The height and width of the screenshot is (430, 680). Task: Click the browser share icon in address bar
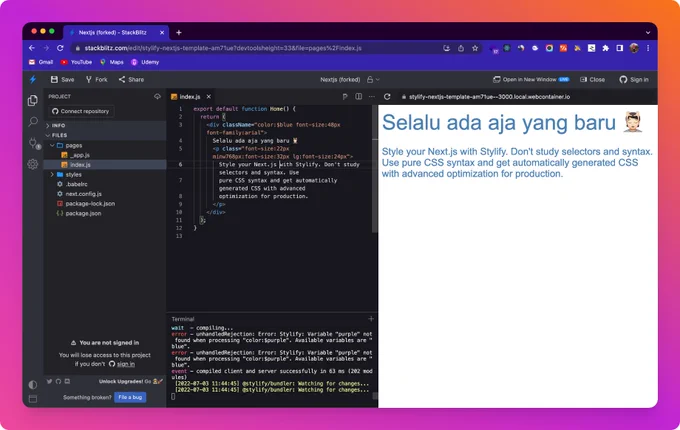(461, 48)
